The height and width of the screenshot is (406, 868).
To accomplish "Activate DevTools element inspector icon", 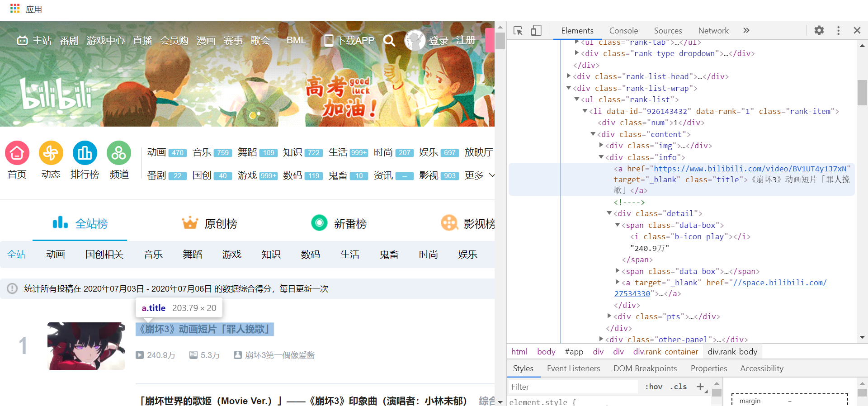I will pos(518,31).
